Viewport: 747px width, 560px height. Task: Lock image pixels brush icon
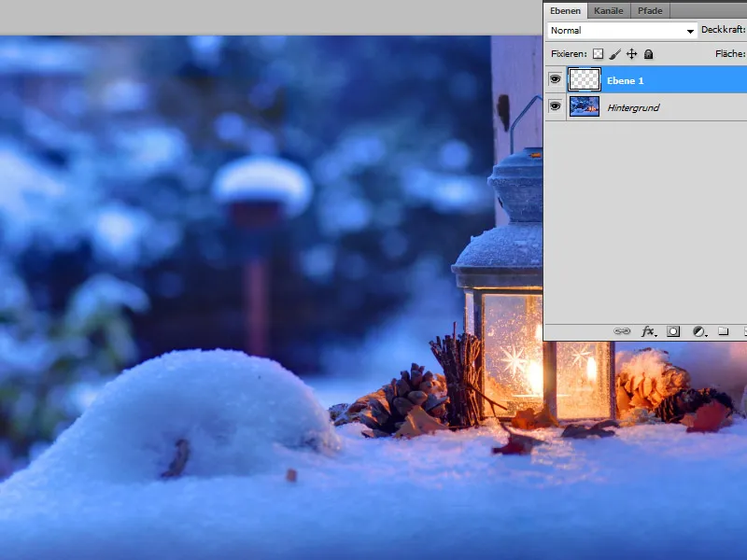tap(615, 54)
